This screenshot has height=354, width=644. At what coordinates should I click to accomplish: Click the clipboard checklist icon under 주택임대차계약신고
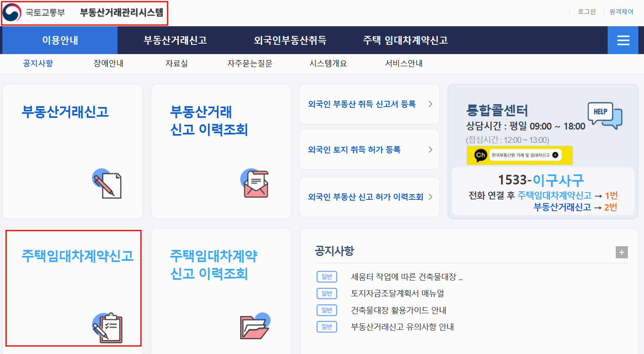(107, 328)
